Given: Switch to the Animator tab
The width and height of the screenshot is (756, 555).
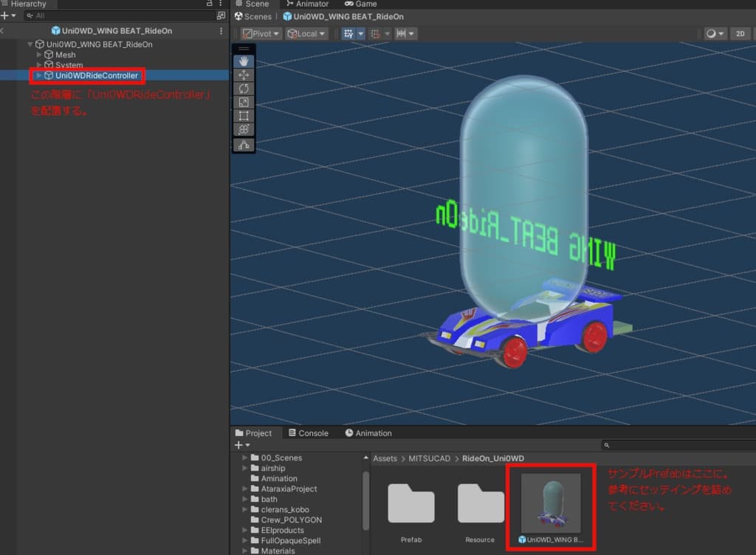Looking at the screenshot, I should pos(307,4).
